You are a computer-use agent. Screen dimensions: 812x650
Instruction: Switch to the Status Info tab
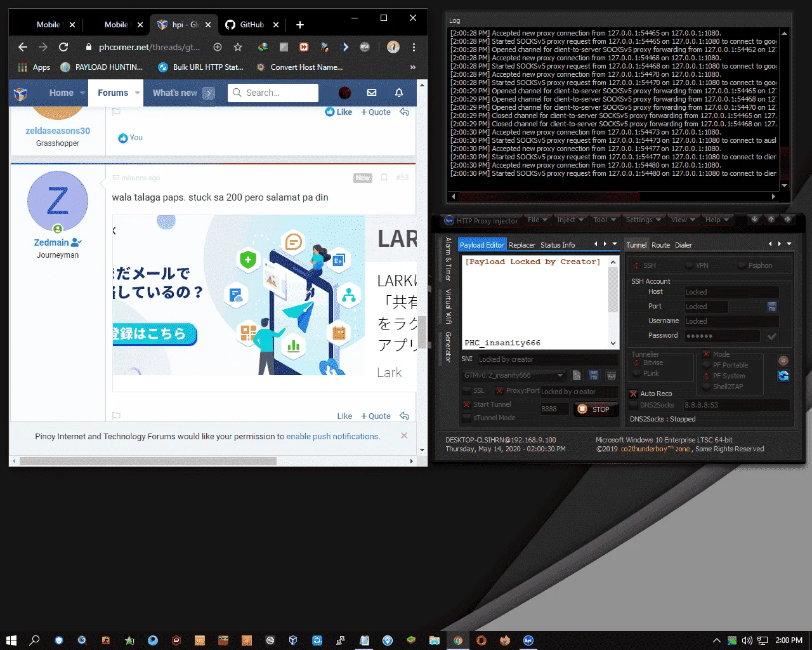[x=558, y=245]
